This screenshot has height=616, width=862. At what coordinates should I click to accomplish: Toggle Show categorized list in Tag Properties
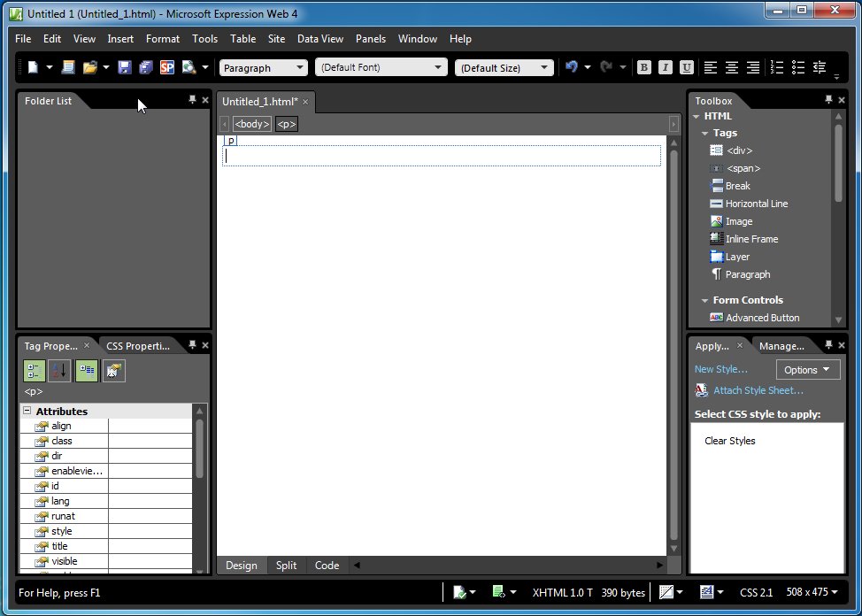pos(35,371)
